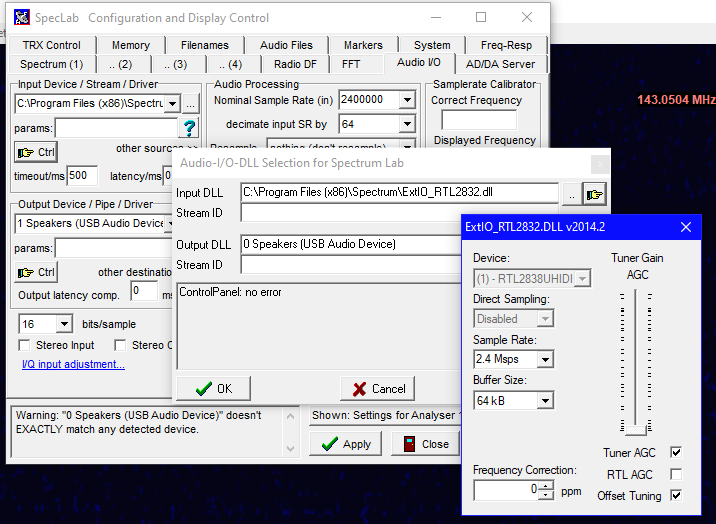Click up arrow of warning message scrollbar
716x524 pixels.
(x=290, y=416)
